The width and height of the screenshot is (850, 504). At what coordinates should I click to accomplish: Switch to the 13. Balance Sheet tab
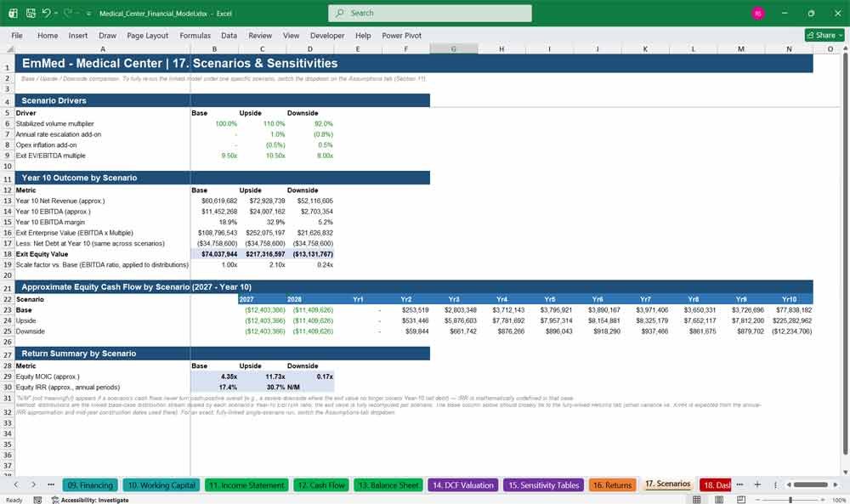(388, 485)
